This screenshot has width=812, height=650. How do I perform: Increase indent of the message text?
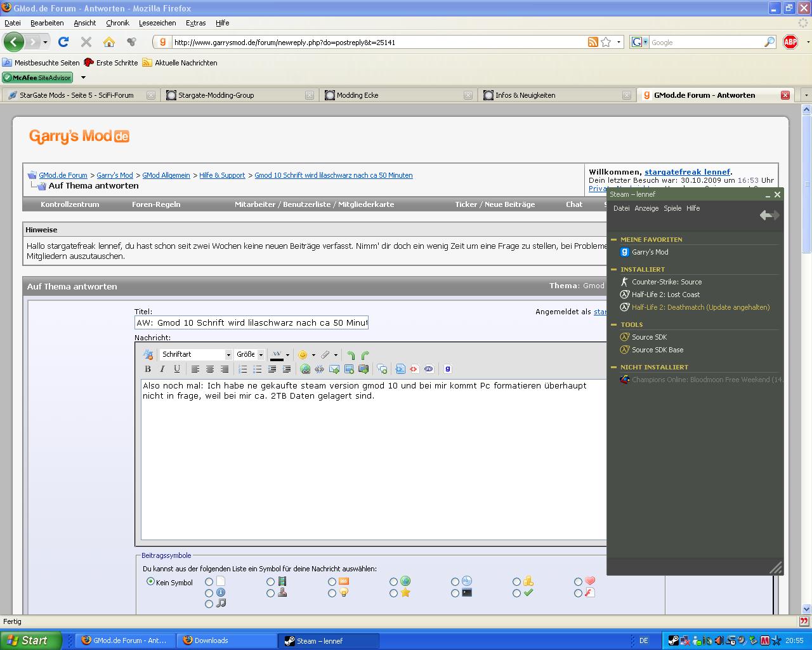[287, 369]
